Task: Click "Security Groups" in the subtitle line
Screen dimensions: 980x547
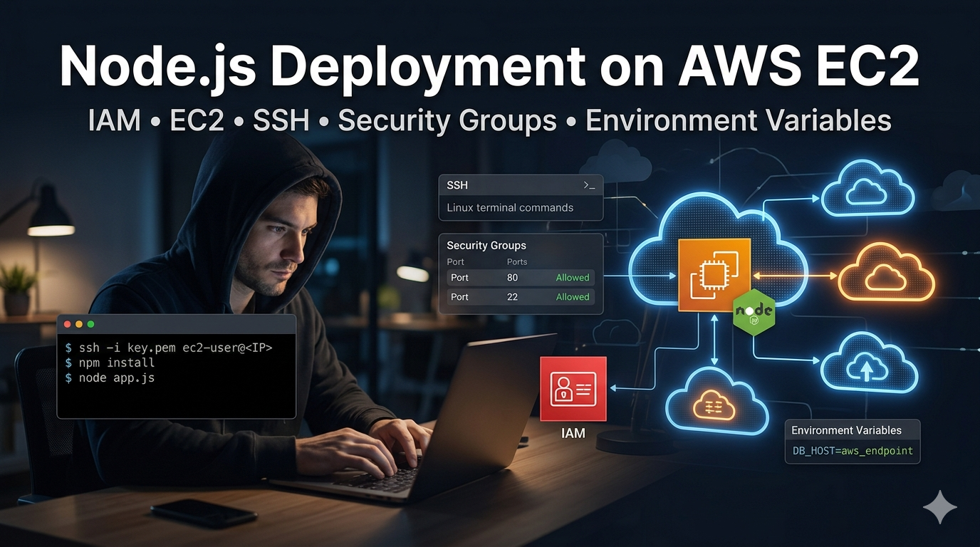Action: 447,120
